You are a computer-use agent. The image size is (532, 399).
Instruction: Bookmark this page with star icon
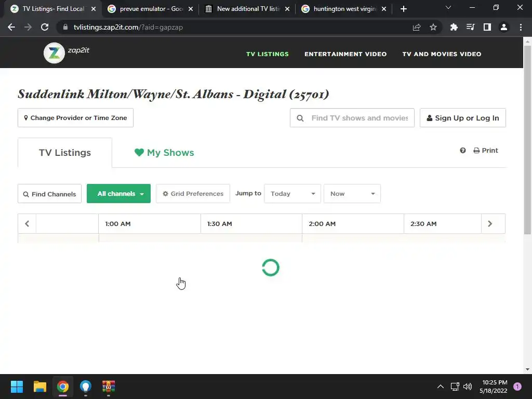(x=433, y=27)
